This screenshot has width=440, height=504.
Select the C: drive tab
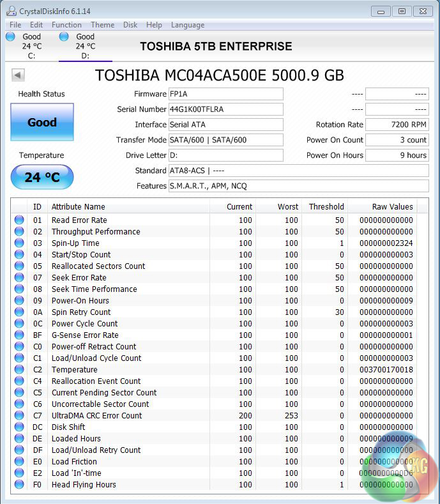[x=31, y=46]
